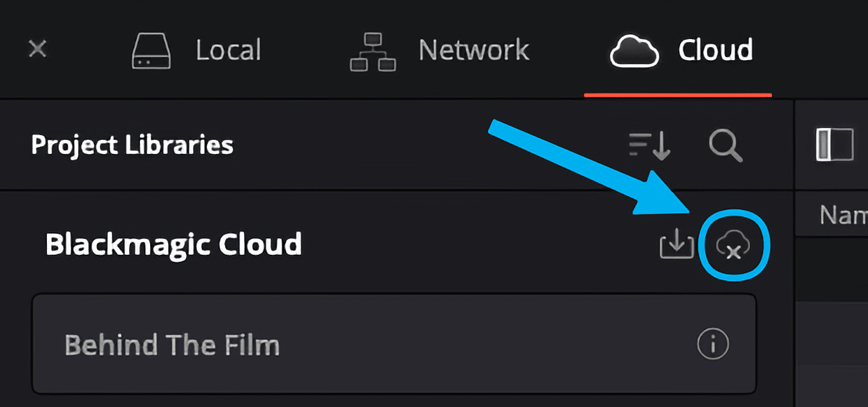Click the orange underline beneath the Cloud tab

click(678, 95)
